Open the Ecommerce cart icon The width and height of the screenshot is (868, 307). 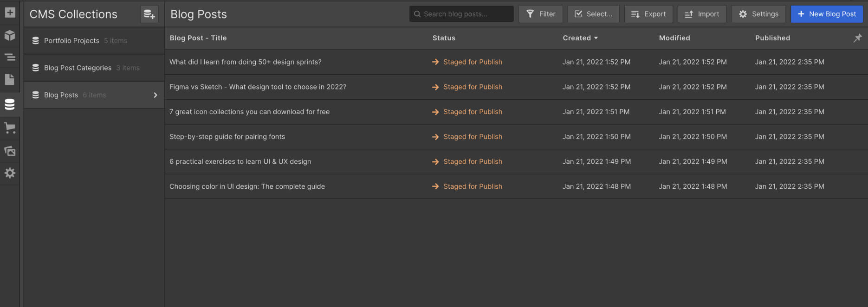[10, 128]
